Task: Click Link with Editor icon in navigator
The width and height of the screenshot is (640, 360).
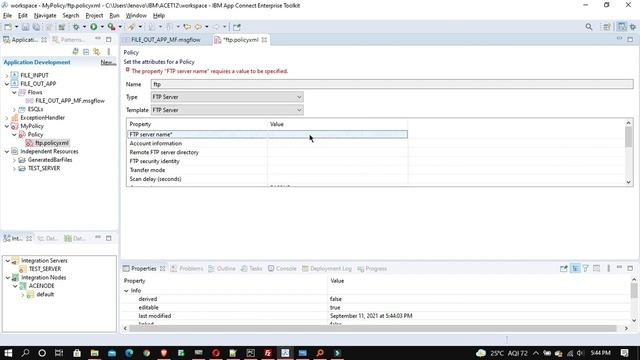Action: pyautogui.click(x=97, y=52)
